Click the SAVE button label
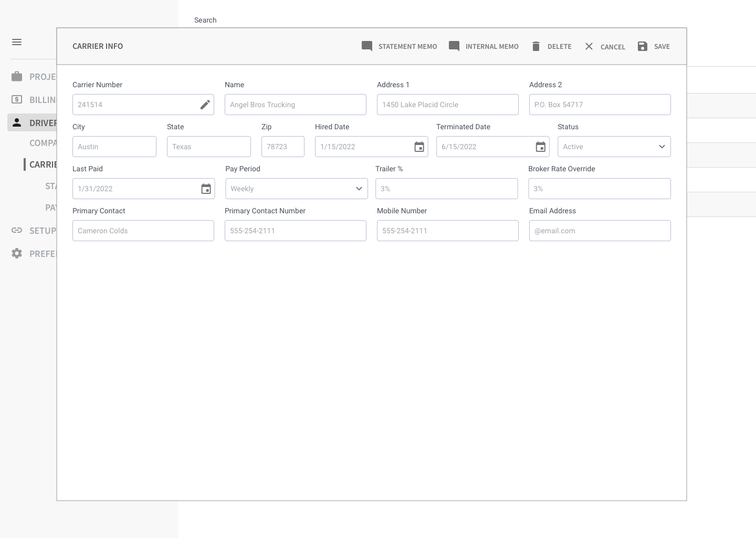756x538 pixels. click(662, 47)
